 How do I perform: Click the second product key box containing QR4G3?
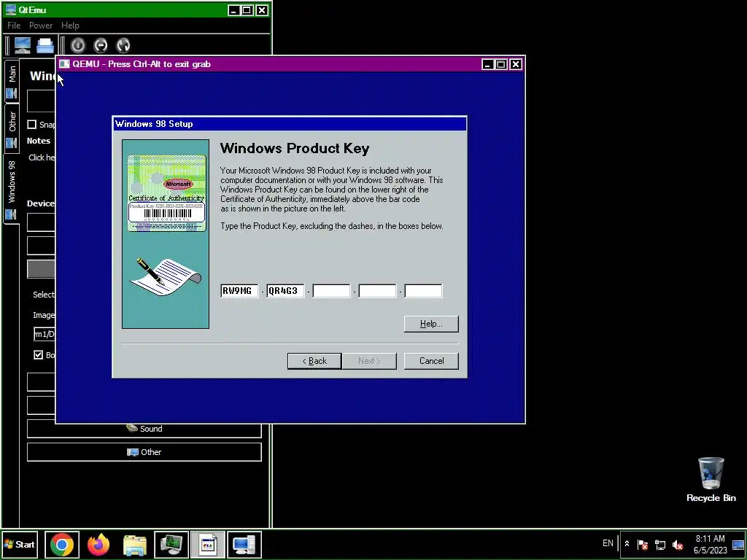pos(285,291)
